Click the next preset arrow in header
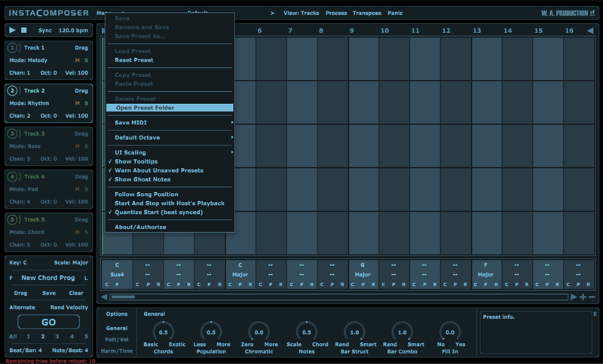Screen dimensions: 603x364 pos(272,13)
